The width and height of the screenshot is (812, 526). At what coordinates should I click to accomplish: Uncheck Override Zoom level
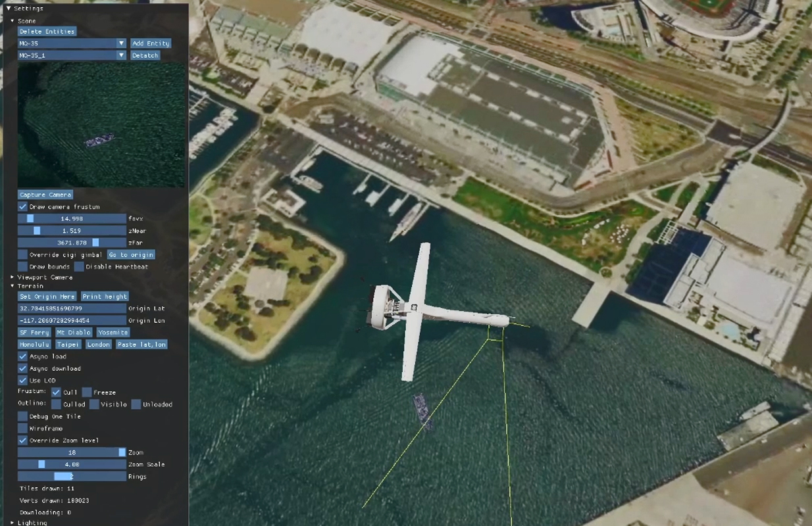23,440
